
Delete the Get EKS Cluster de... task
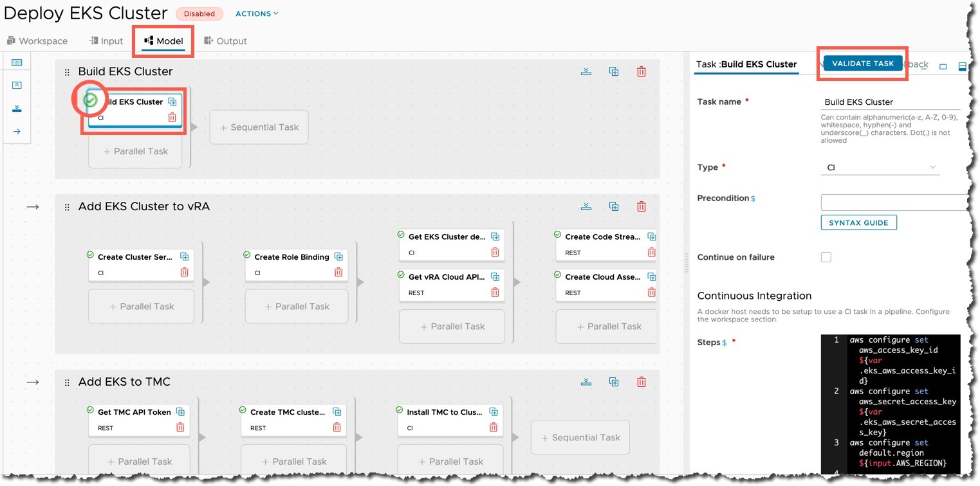(495, 252)
